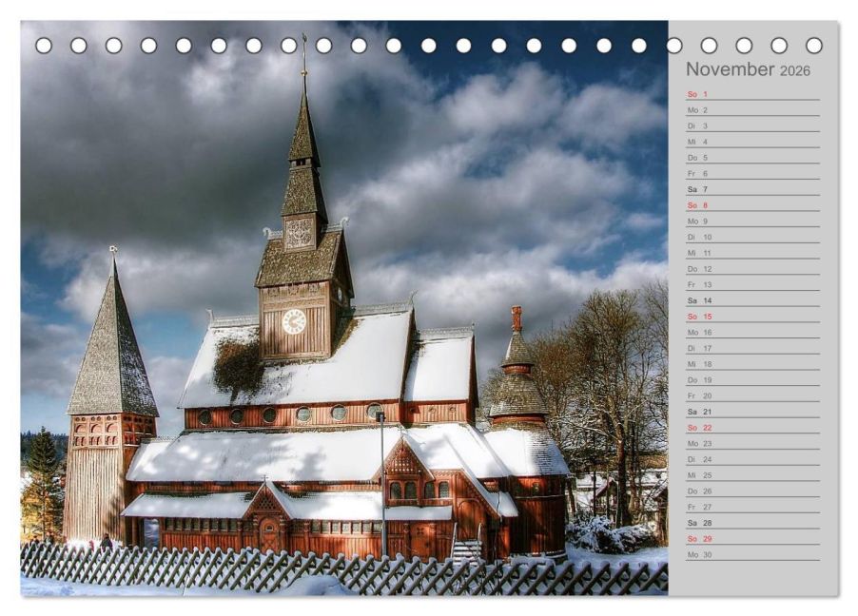Select the calendar row Mo 23

point(753,443)
